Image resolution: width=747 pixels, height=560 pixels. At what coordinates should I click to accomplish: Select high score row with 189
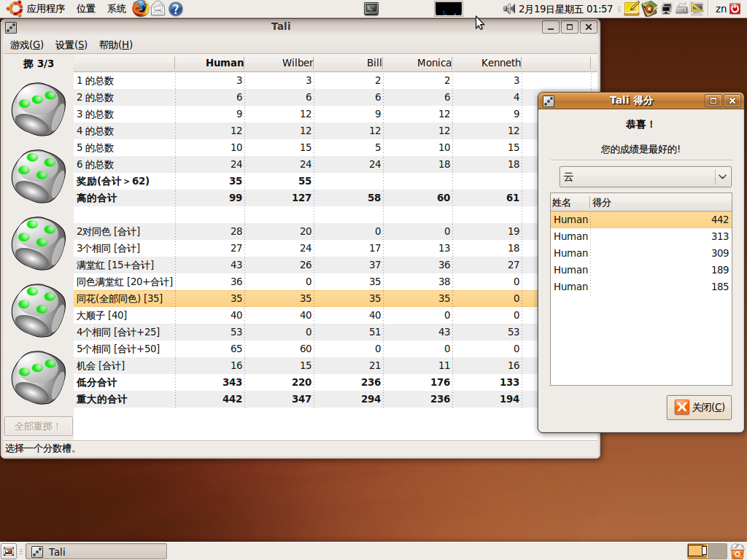click(640, 270)
